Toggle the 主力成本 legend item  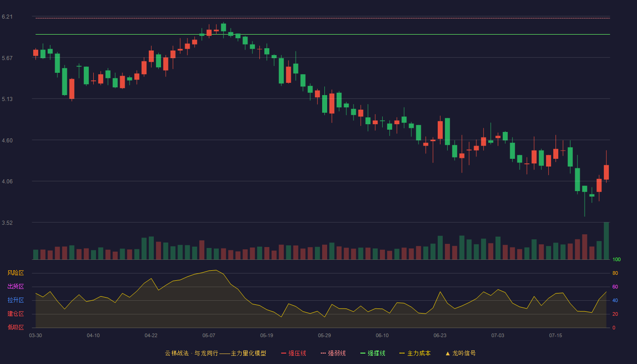tap(415, 353)
